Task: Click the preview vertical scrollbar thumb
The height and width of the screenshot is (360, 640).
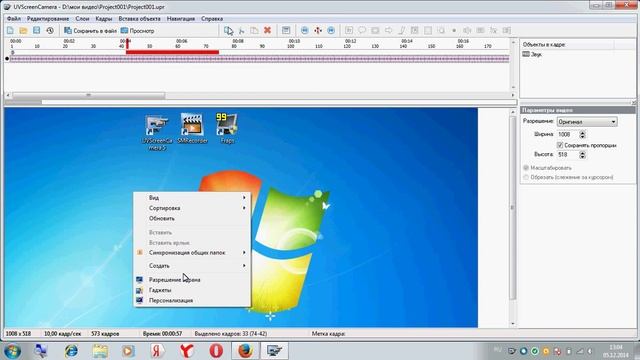Action: coord(513,207)
